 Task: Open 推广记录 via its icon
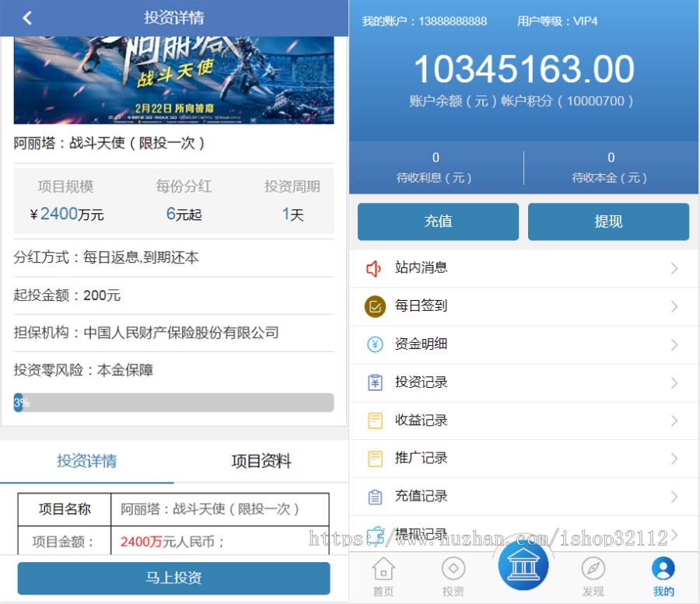374,458
